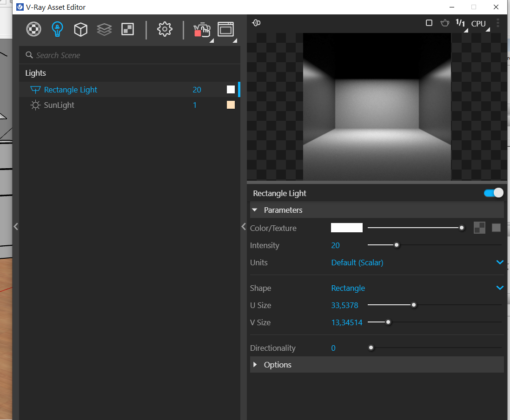This screenshot has width=510, height=420.
Task: Click the Search Scene field
Action: coord(130,55)
